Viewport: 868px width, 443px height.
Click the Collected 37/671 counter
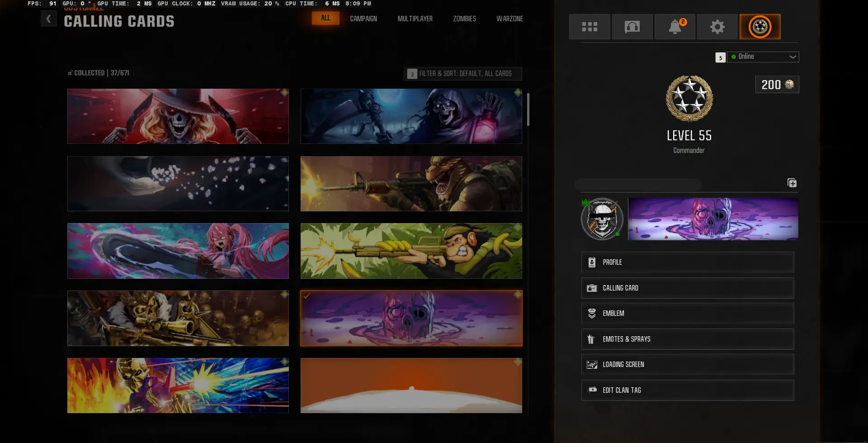click(99, 73)
